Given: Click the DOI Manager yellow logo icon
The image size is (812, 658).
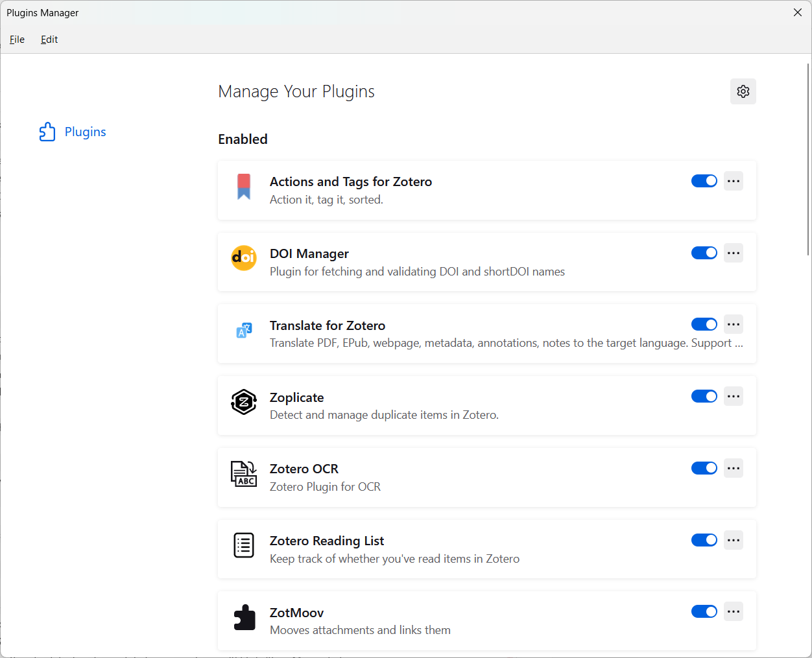Looking at the screenshot, I should tap(244, 258).
